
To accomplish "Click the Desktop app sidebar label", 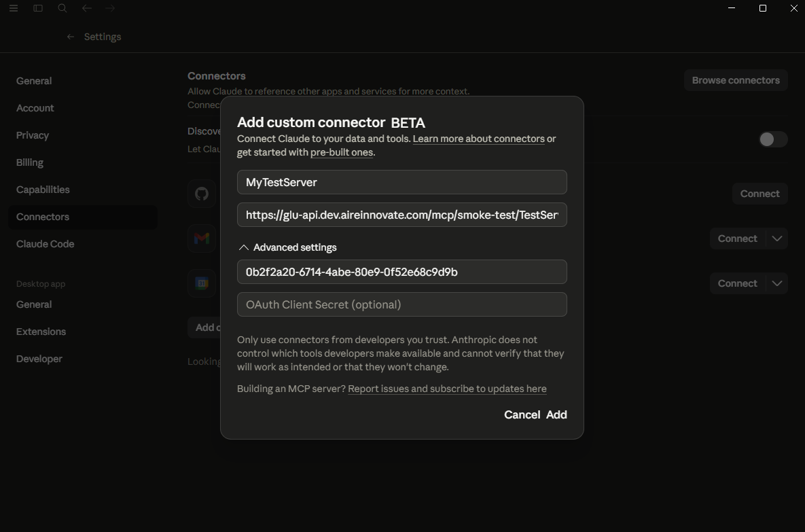I will pyautogui.click(x=41, y=284).
